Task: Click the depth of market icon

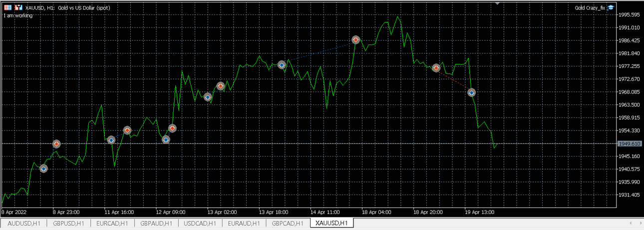Action: point(18,8)
